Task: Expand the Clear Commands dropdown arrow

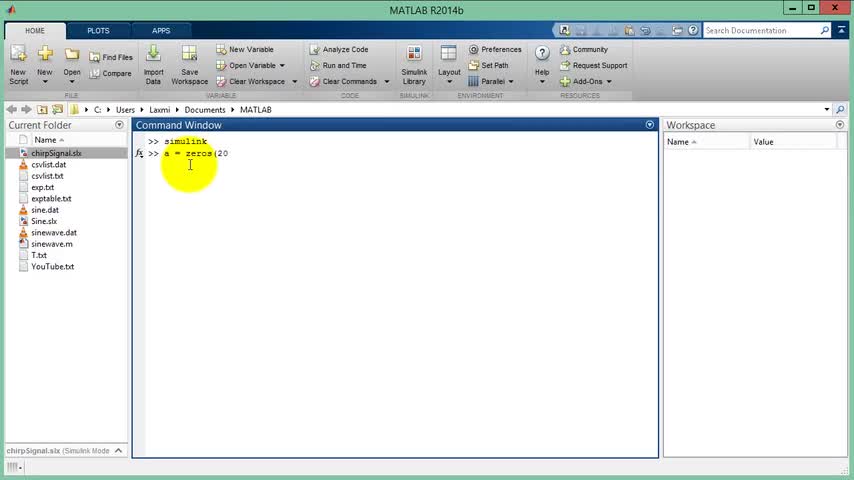Action: 387,82
